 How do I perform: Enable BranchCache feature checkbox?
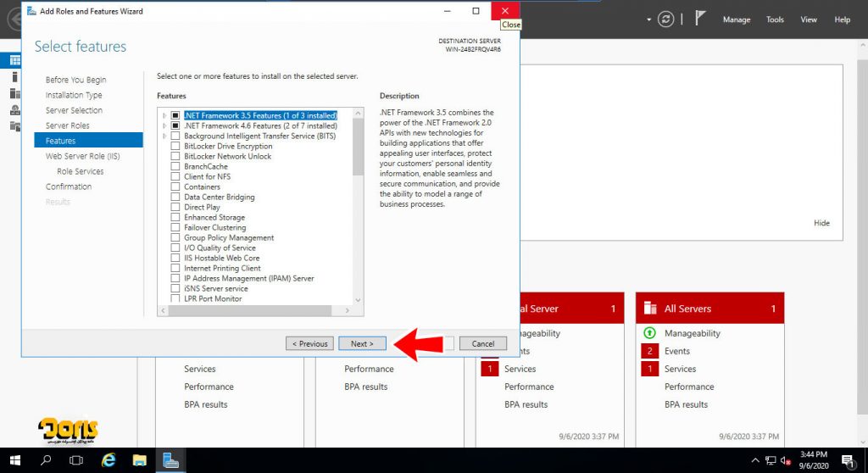[x=175, y=166]
